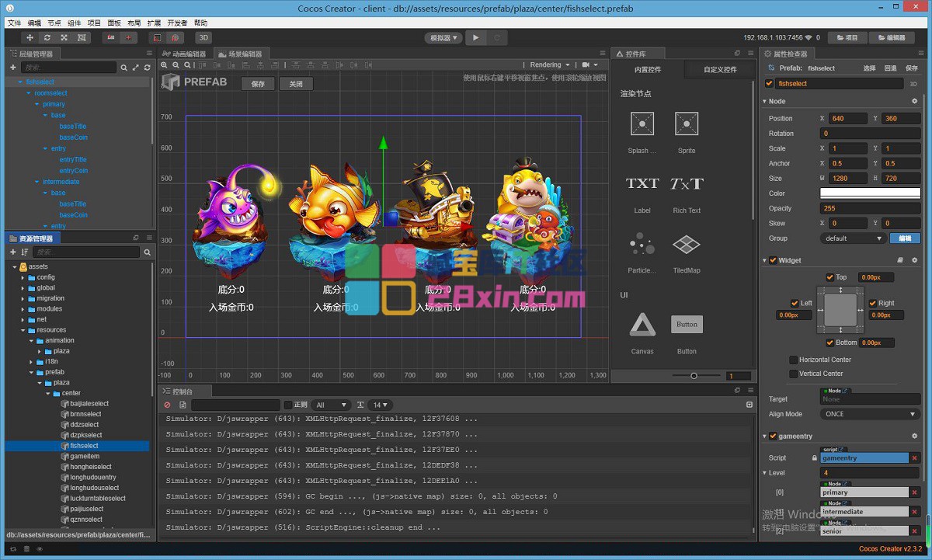Open the editor folder via 编辑器 button
Image resolution: width=932 pixels, height=560 pixels.
891,37
